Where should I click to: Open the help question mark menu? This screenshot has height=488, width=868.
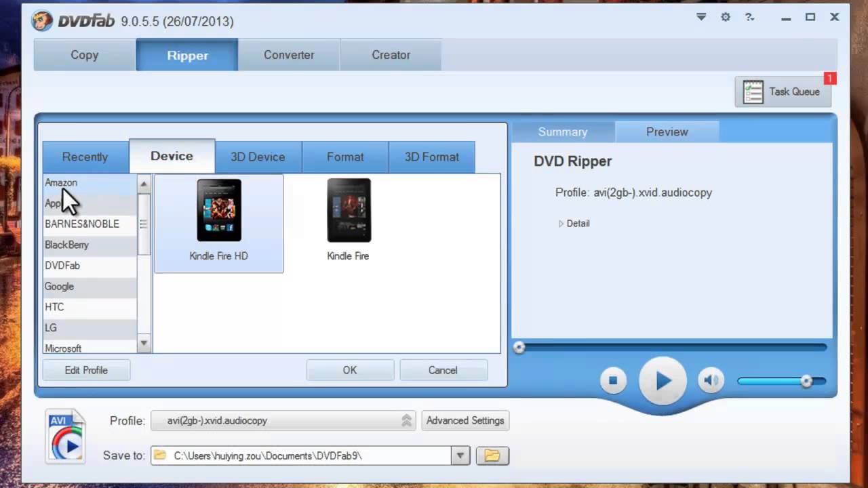tap(749, 17)
